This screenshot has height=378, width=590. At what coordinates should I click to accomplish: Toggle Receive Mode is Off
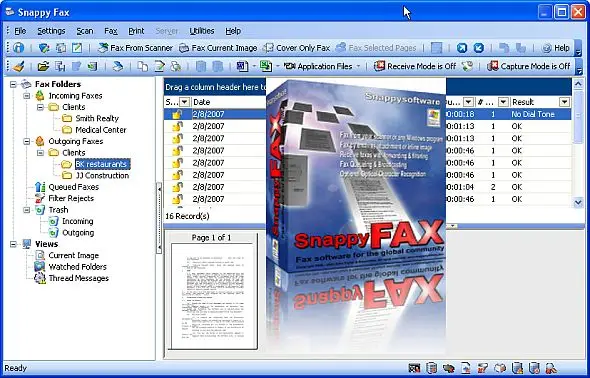415,67
